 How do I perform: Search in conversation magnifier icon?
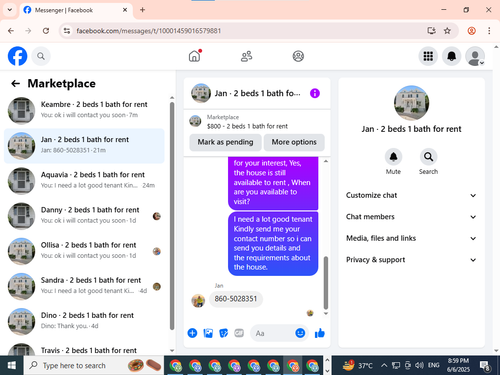tap(428, 157)
